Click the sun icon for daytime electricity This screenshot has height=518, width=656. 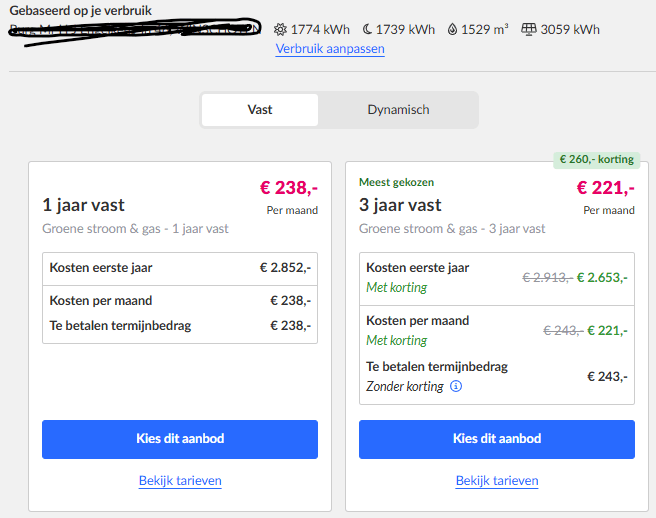(280, 29)
